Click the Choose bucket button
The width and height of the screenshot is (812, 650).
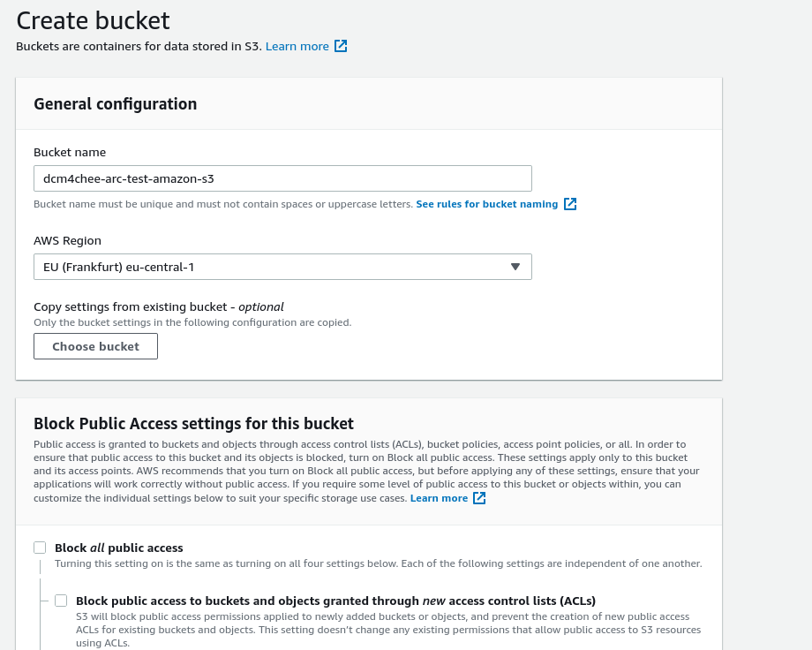96,346
